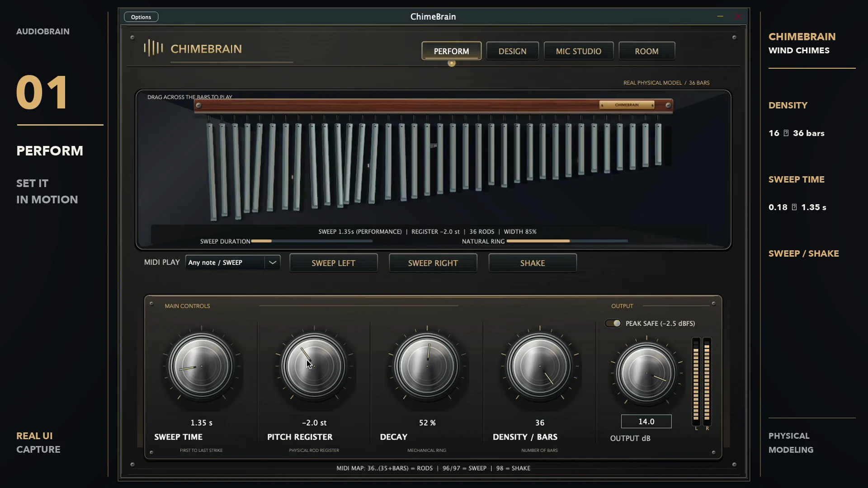The width and height of the screenshot is (868, 488).
Task: Select the Room tab
Action: click(646, 51)
